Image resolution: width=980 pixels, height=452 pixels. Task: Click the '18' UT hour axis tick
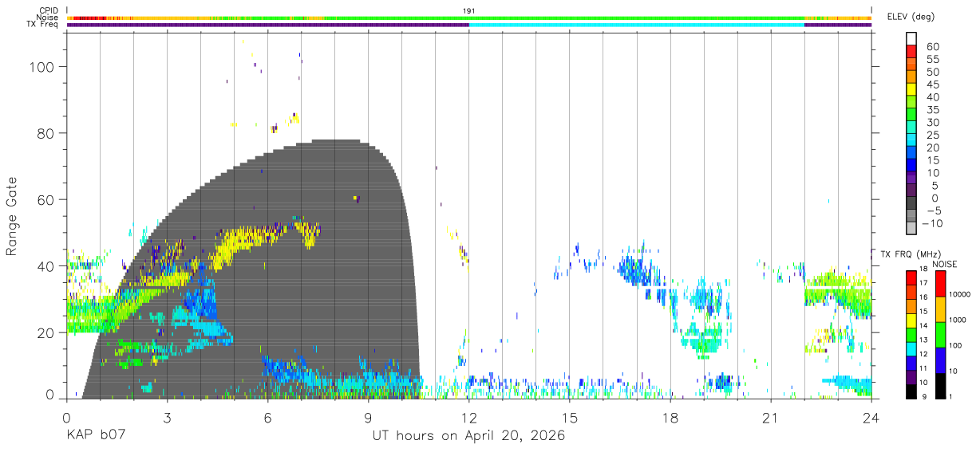pyautogui.click(x=670, y=418)
